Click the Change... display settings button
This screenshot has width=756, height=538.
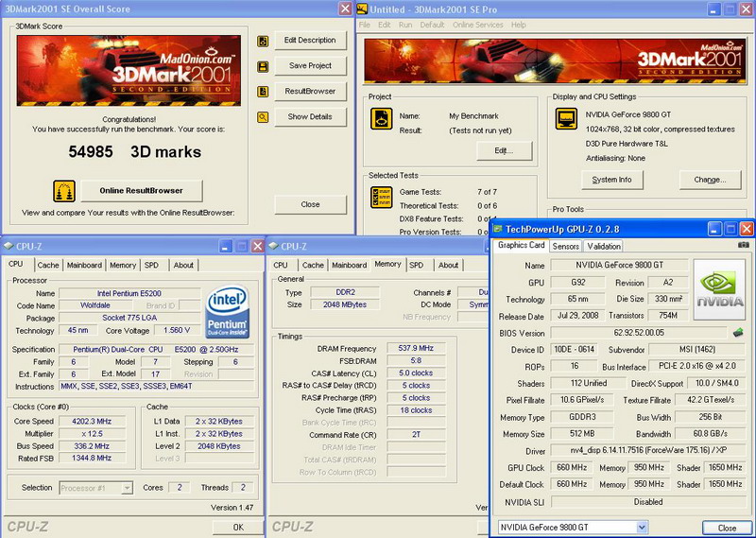click(710, 180)
